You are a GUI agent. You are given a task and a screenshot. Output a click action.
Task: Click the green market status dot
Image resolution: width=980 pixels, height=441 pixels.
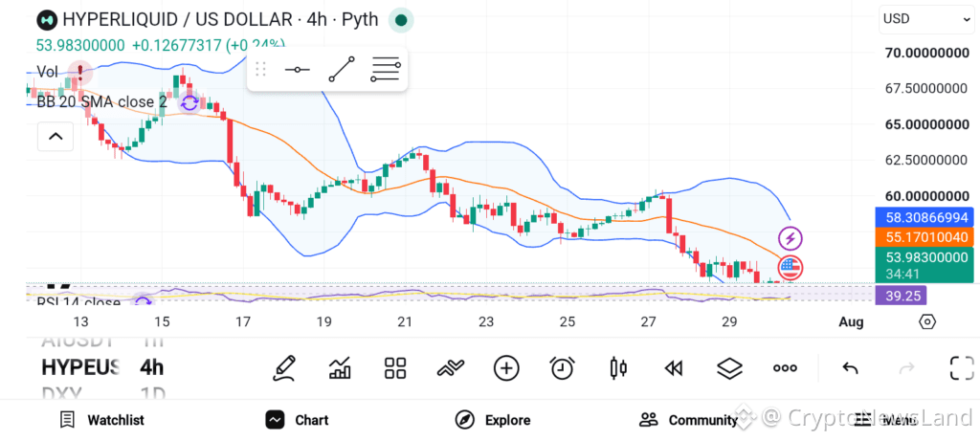click(401, 20)
